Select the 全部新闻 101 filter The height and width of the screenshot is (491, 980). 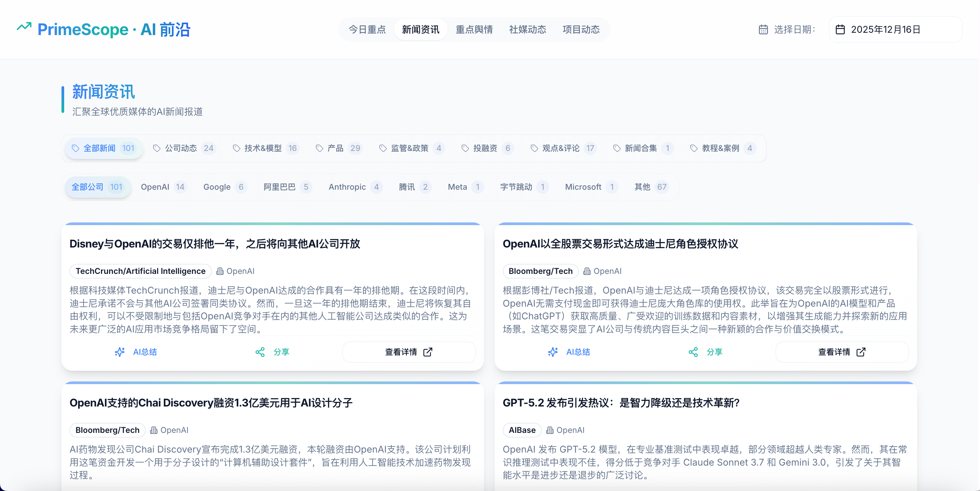104,148
